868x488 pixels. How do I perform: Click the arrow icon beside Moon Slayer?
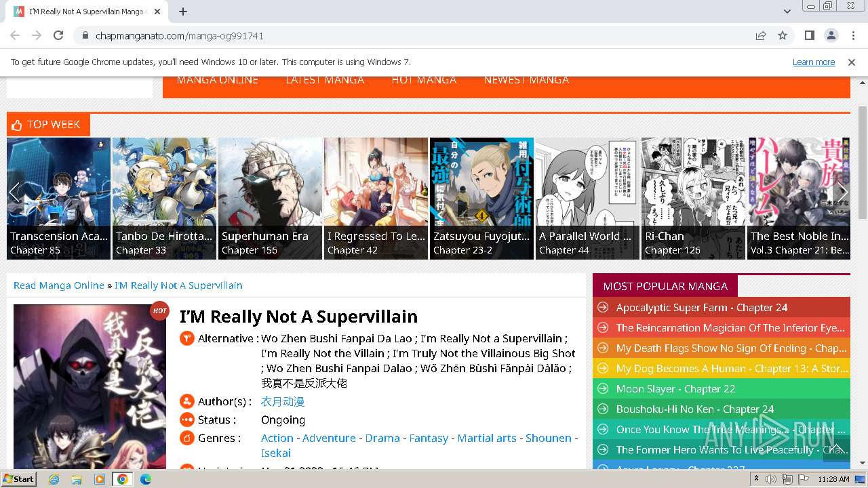click(x=601, y=389)
